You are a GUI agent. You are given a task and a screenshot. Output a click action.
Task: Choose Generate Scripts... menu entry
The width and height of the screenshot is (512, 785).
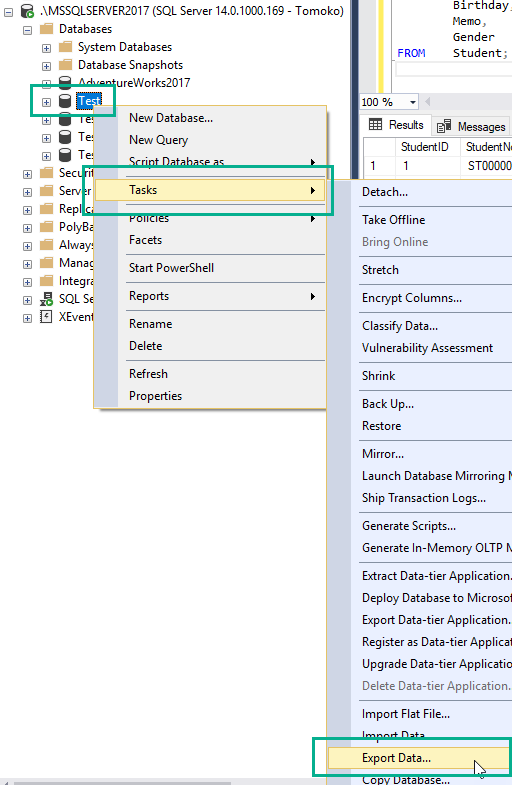pyautogui.click(x=420, y=526)
